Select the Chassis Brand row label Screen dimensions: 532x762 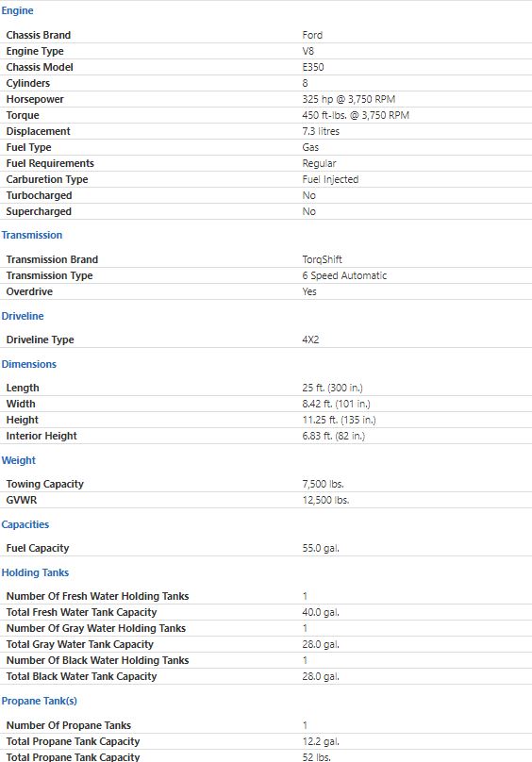(x=39, y=35)
